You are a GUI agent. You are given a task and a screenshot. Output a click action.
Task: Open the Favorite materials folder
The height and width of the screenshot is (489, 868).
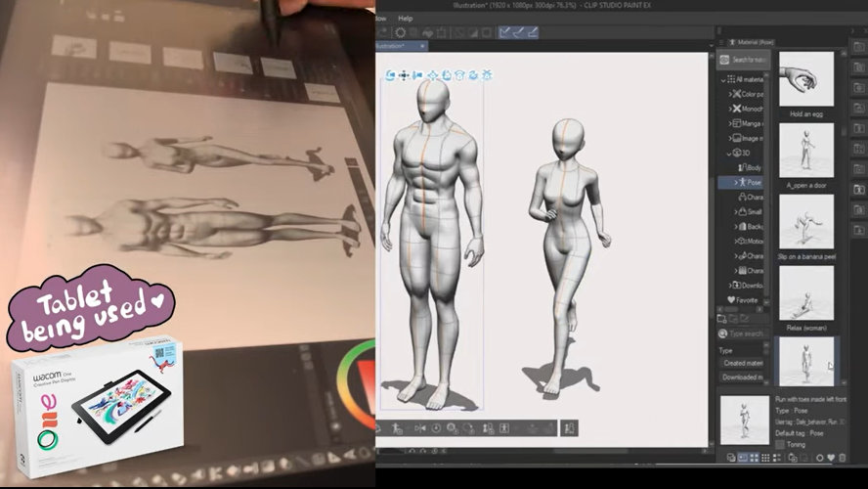(x=742, y=300)
